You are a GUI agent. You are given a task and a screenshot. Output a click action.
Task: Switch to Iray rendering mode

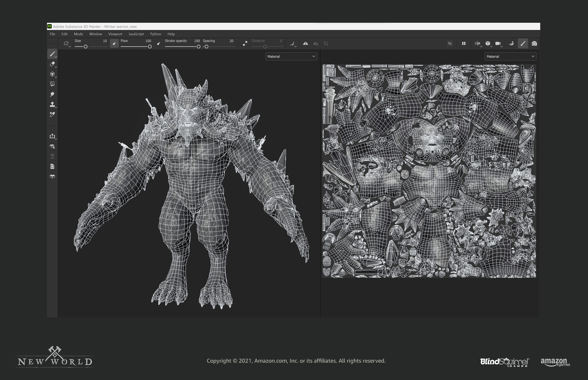click(x=511, y=43)
